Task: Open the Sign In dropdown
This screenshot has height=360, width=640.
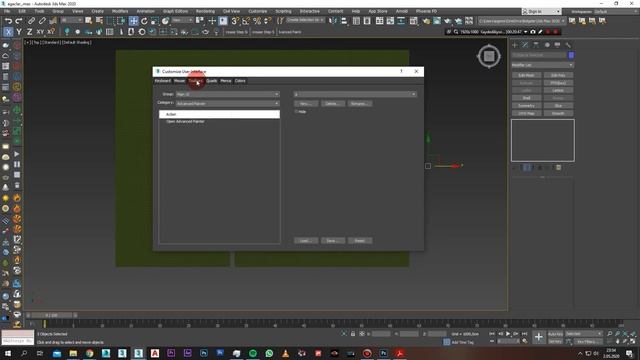Action: pos(541,11)
